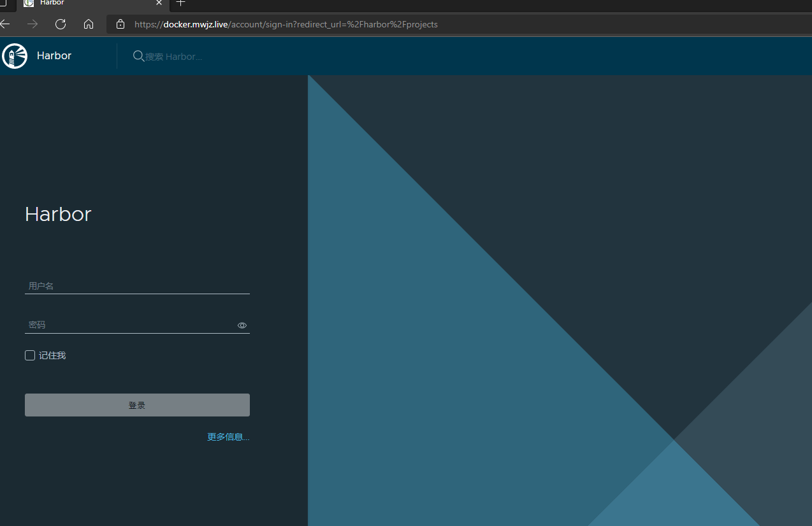The height and width of the screenshot is (526, 812).
Task: Focus the 搜索 Harbor search box
Action: click(174, 57)
